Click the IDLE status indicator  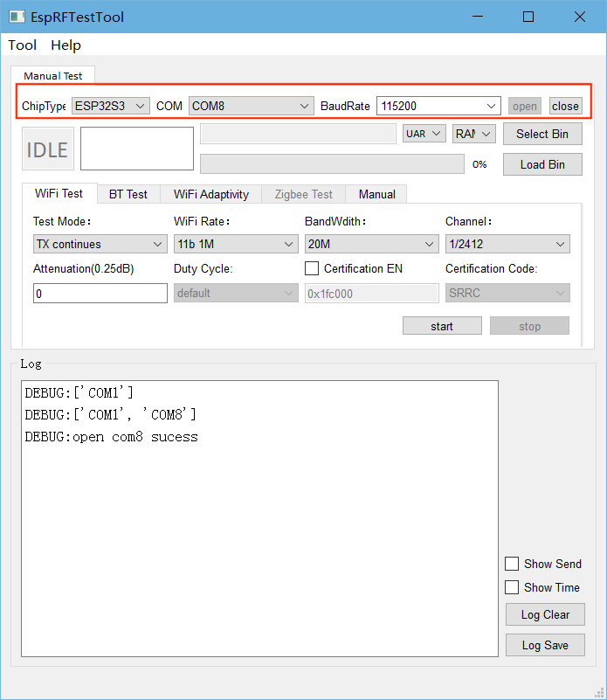click(47, 149)
